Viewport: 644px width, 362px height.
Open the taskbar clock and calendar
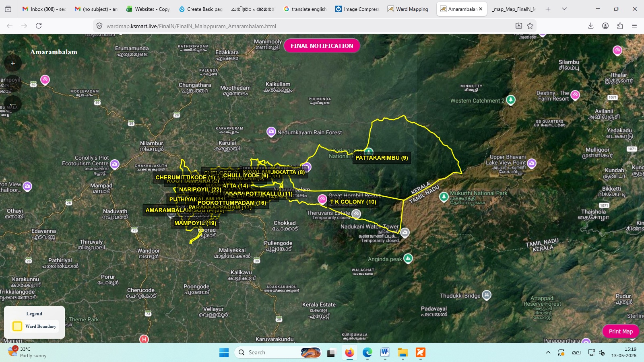[x=623, y=352]
